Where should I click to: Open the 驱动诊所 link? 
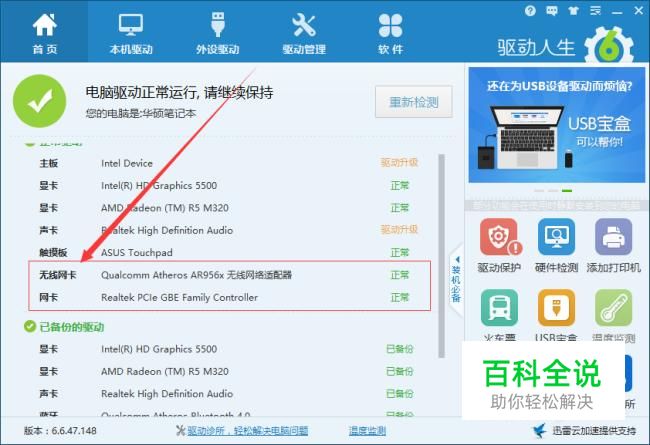pos(247,431)
